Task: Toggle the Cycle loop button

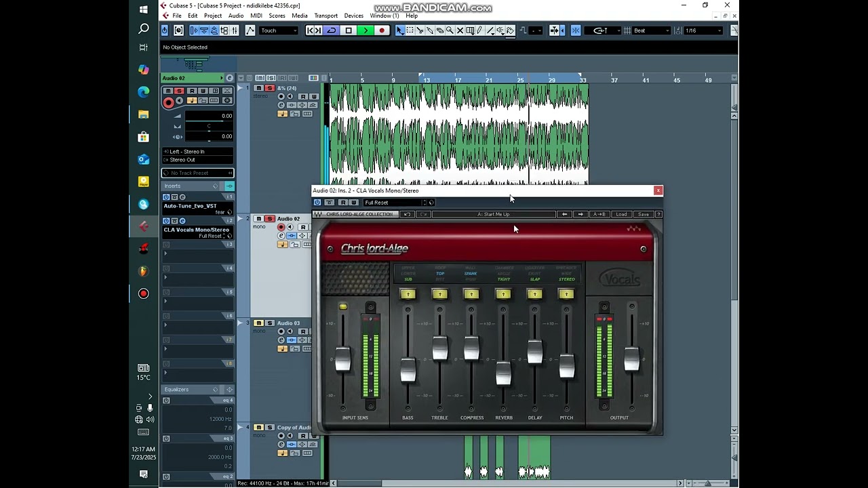Action: pyautogui.click(x=332, y=30)
